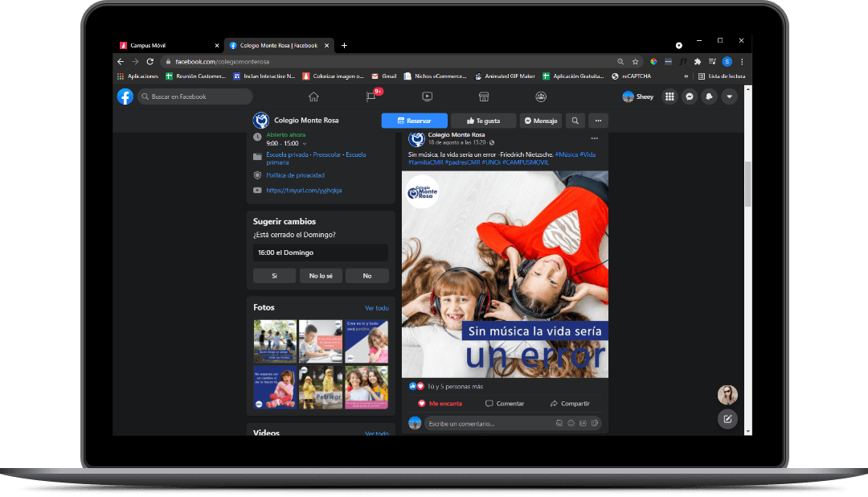Open the tinyurl.com/yyjhqkja link
This screenshot has height=497, width=868.
(304, 190)
